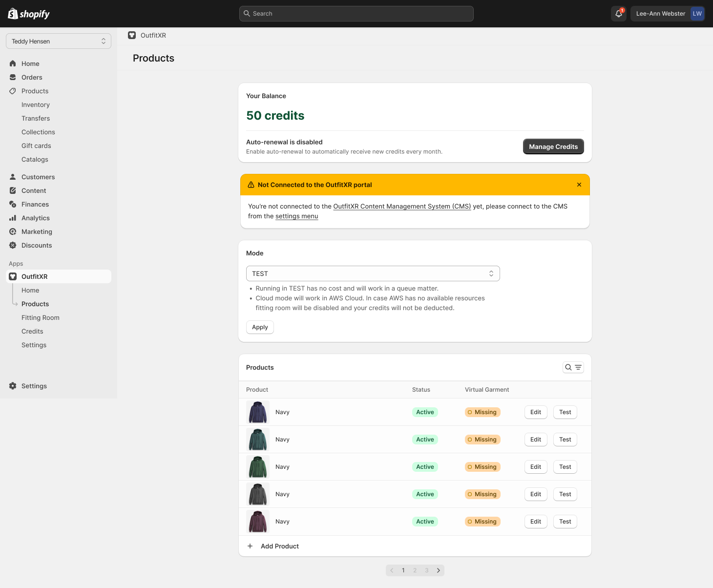713x588 pixels.
Task: Click the Customers person icon
Action: [13, 177]
